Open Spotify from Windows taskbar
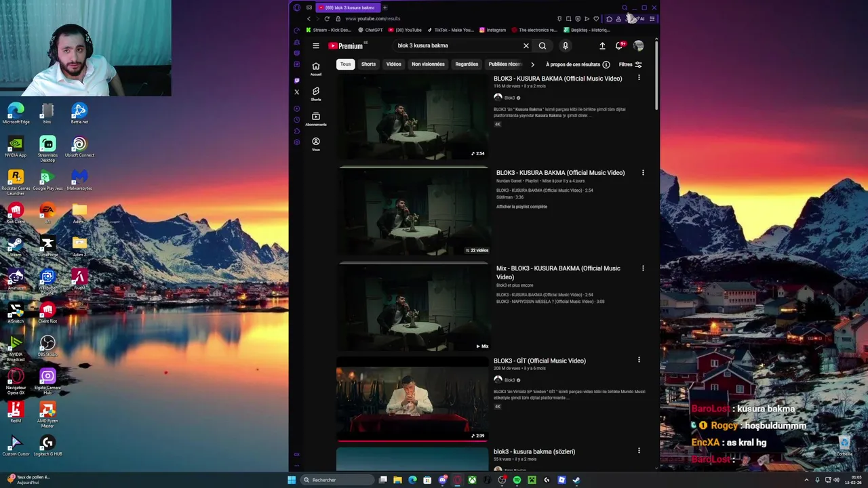The width and height of the screenshot is (868, 488). tap(517, 480)
